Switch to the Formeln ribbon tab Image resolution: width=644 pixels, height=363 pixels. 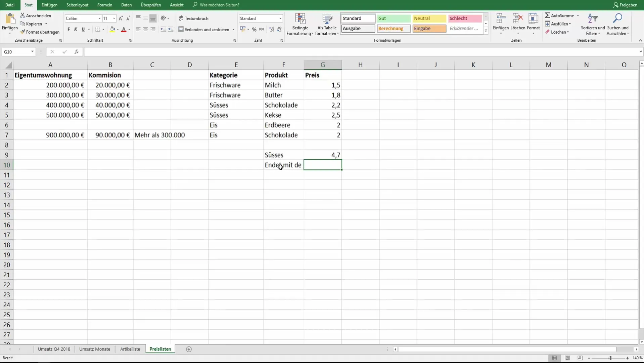coord(105,5)
